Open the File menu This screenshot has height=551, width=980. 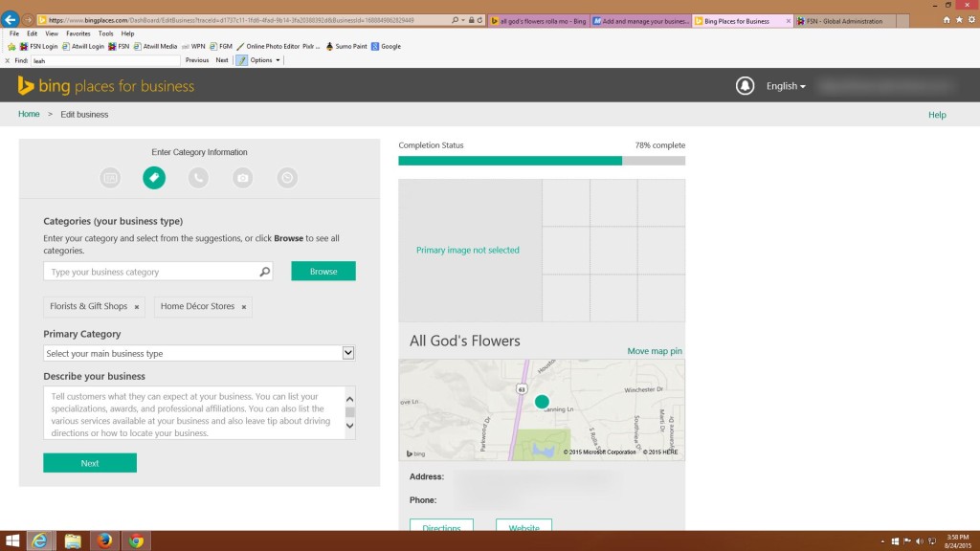14,33
